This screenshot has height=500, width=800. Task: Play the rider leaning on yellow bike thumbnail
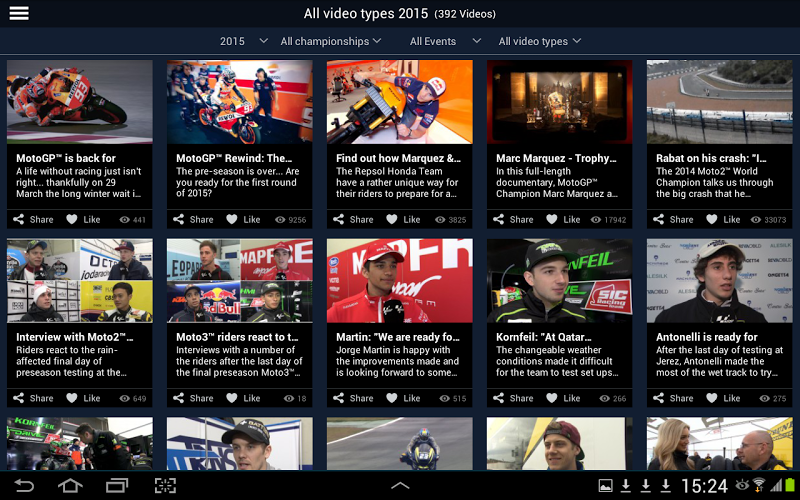coord(399,102)
